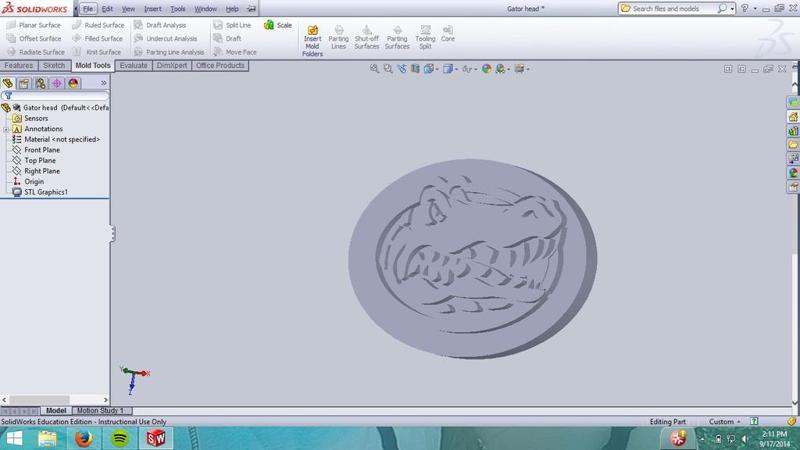Select STL Graphics1 in the tree
This screenshot has height=450, width=800.
click(x=40, y=192)
